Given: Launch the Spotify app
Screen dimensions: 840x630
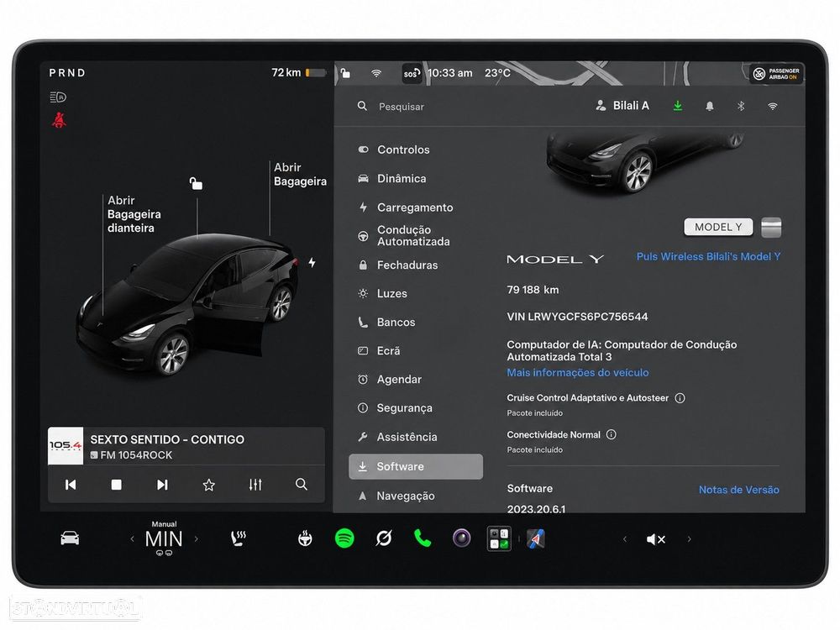Looking at the screenshot, I should [x=344, y=538].
